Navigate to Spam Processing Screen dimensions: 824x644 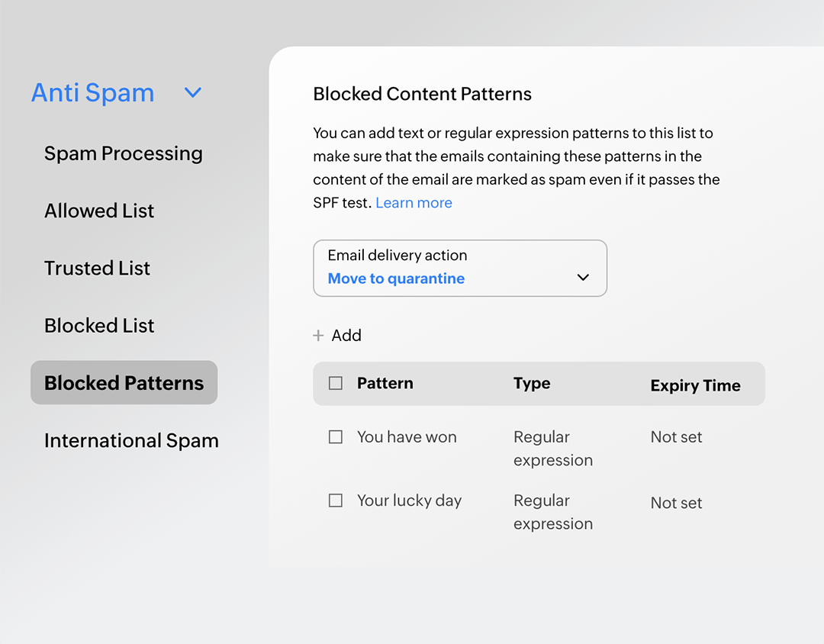coord(124,153)
